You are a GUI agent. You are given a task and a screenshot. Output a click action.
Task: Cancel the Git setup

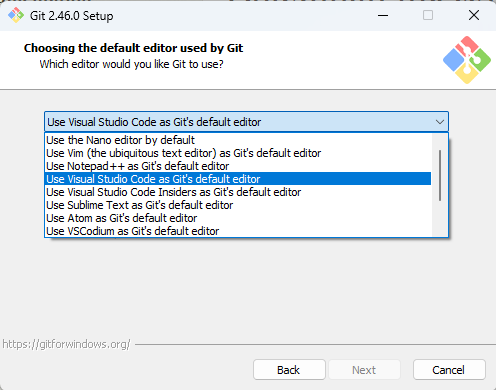tap(449, 370)
